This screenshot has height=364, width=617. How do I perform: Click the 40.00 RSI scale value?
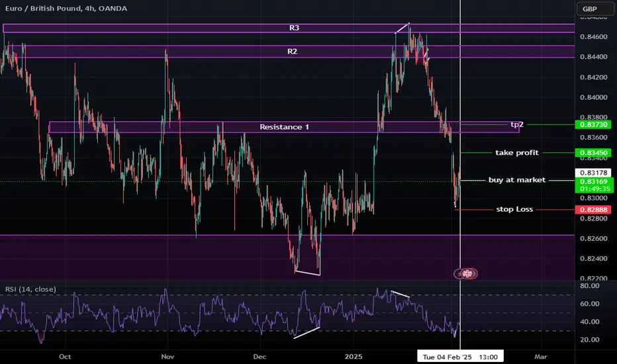coord(589,322)
